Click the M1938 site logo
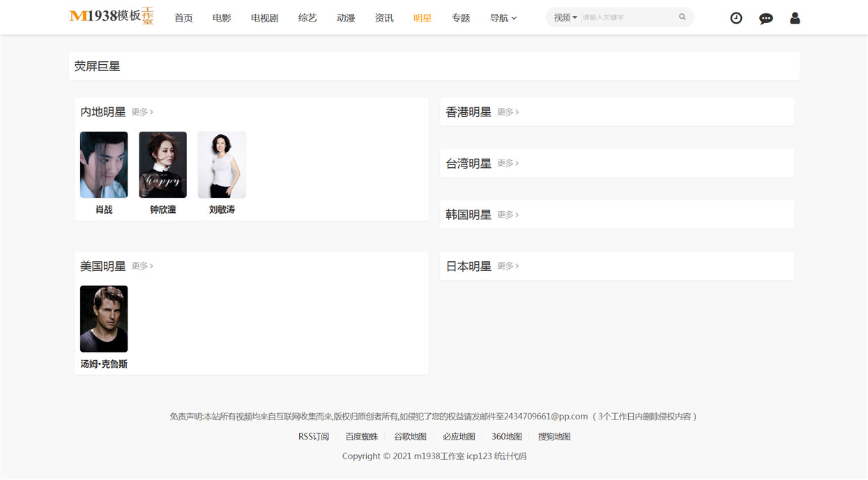 click(x=112, y=16)
